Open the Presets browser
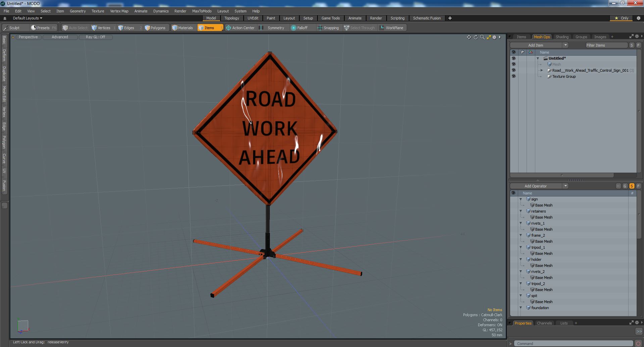The width and height of the screenshot is (644, 347). point(43,28)
